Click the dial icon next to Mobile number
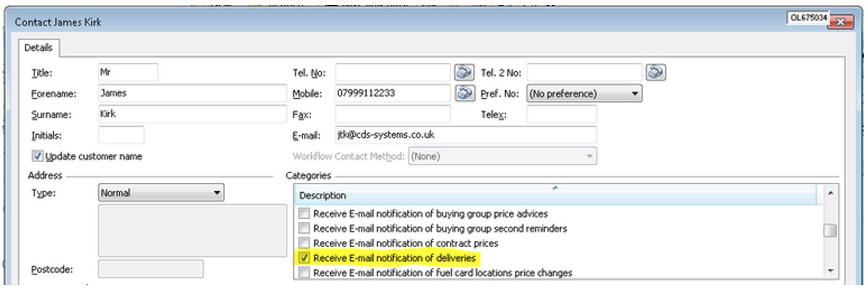 tap(464, 93)
